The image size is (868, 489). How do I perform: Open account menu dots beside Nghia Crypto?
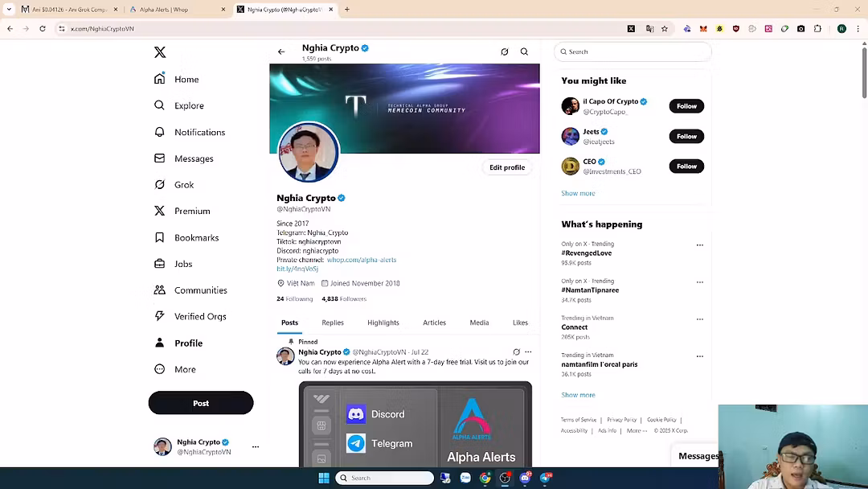tap(256, 446)
